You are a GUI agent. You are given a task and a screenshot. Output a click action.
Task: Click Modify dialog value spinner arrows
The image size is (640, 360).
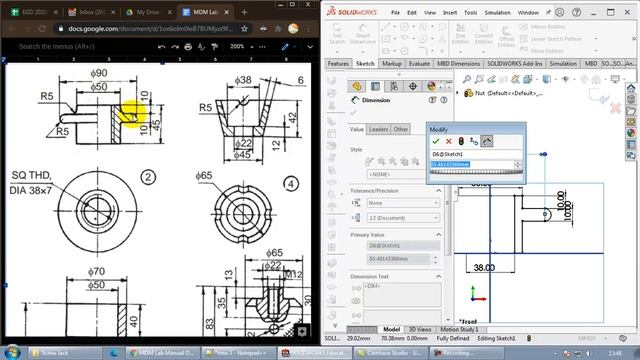point(517,164)
